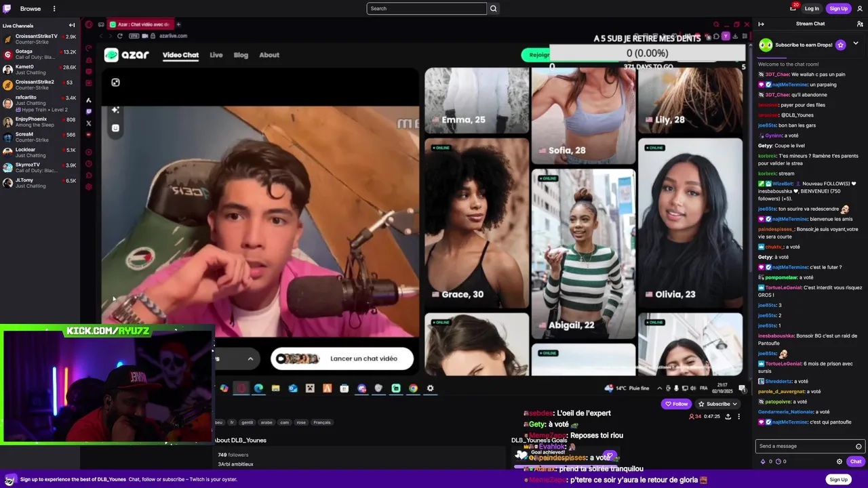Open the Twitch home logo

7,9
